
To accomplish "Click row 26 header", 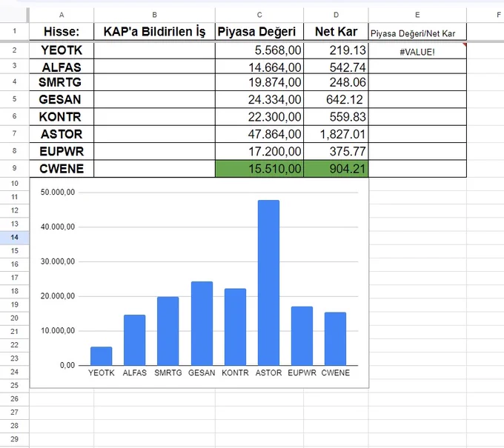I will tap(15, 399).
